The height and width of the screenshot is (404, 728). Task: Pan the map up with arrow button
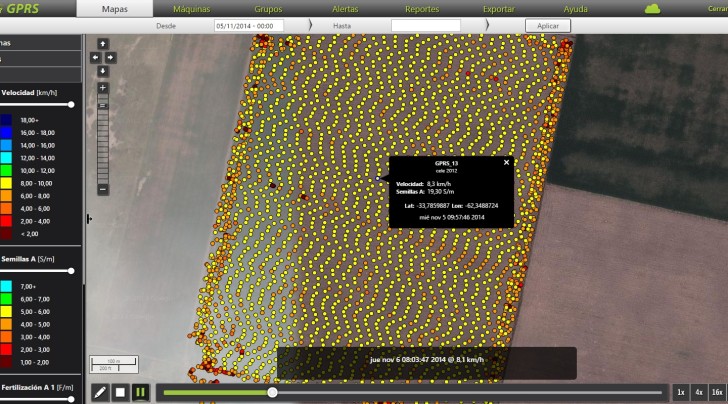(102, 45)
